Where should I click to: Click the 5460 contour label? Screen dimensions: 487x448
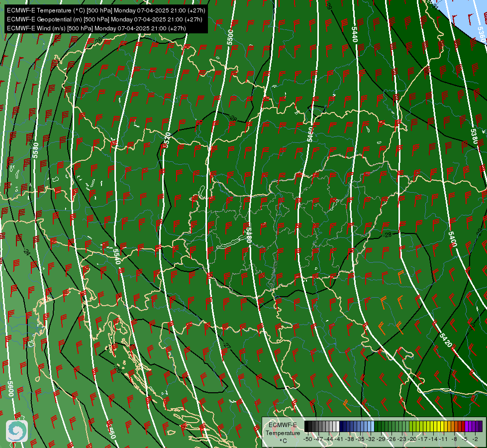pyautogui.click(x=310, y=134)
